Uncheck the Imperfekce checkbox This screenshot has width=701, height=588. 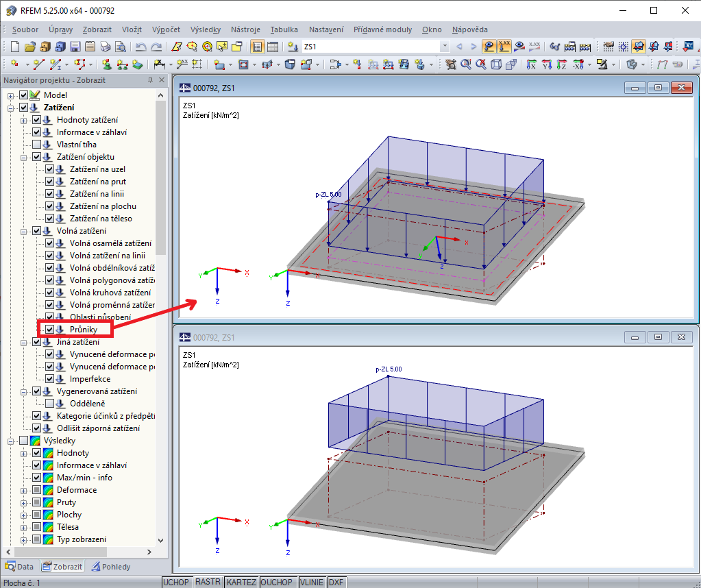click(x=49, y=379)
